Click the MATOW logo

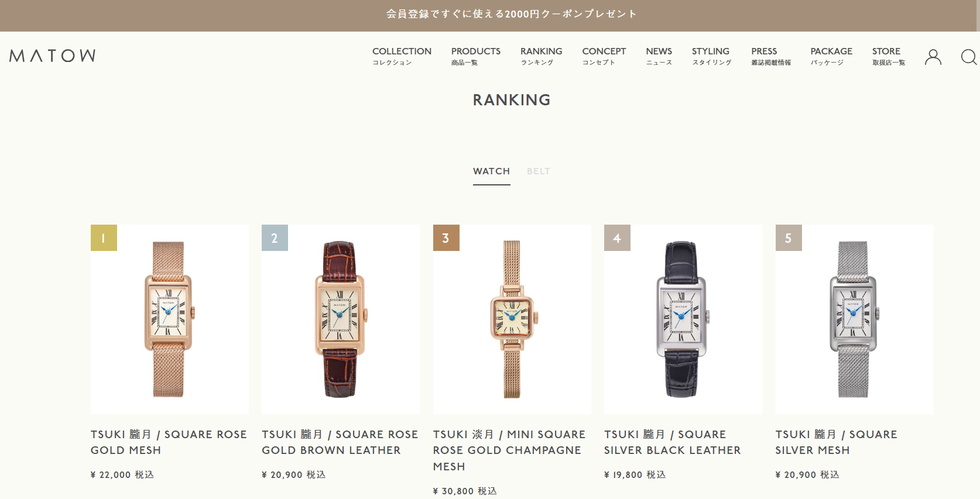click(x=53, y=56)
